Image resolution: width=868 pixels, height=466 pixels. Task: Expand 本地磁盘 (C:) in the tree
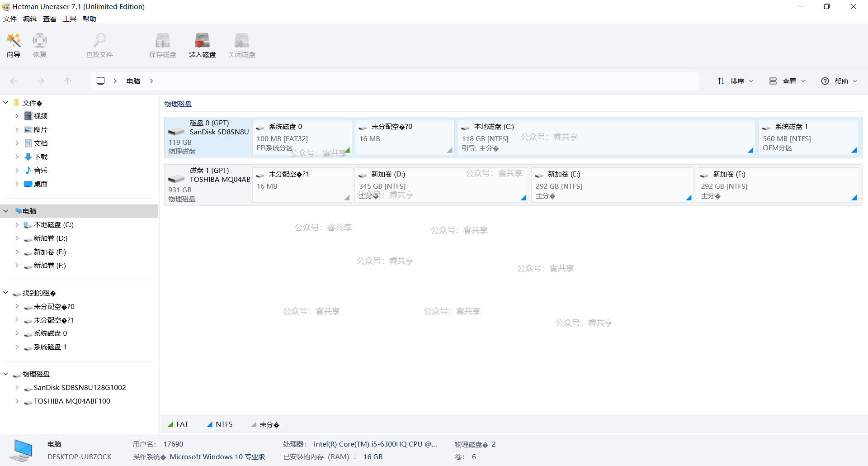[x=17, y=225]
